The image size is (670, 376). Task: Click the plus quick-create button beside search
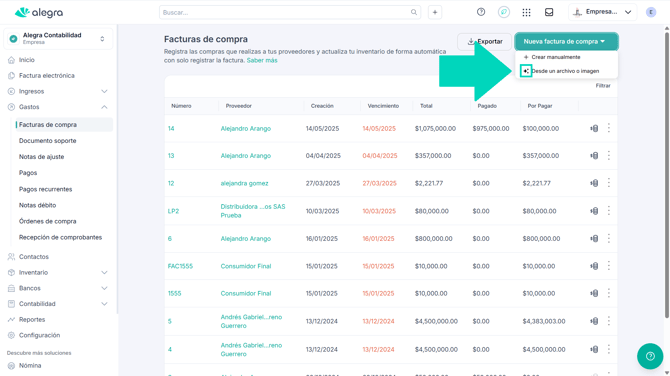(x=435, y=12)
